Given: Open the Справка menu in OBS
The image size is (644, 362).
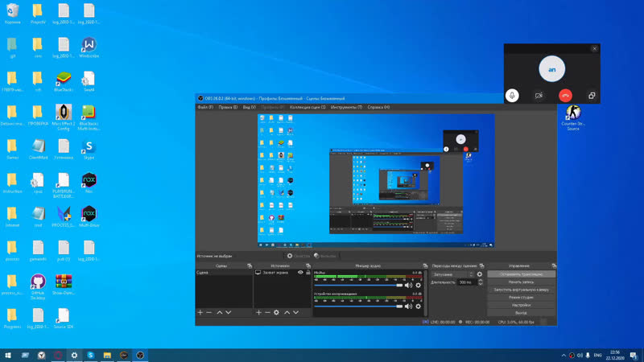Looking at the screenshot, I should pos(378,107).
